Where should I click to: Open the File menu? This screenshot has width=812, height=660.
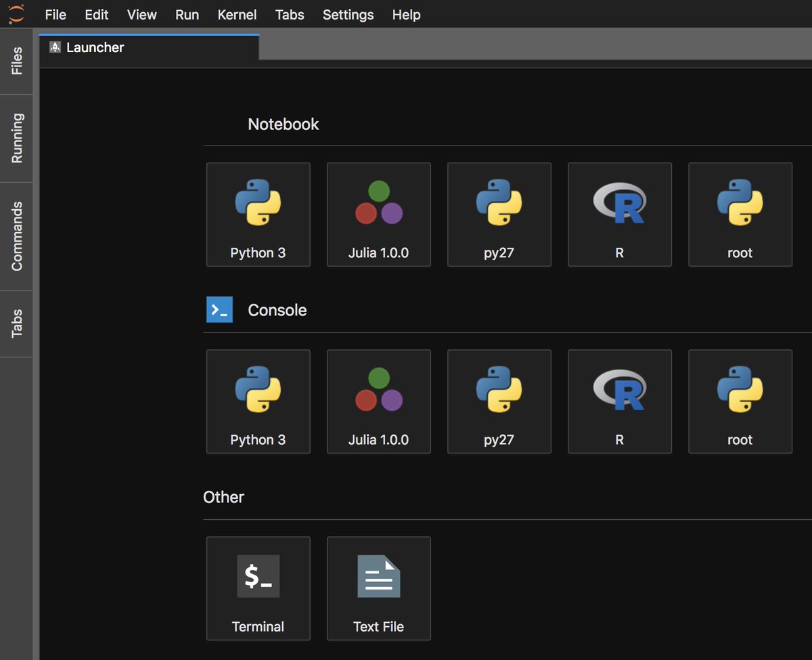[x=55, y=14]
